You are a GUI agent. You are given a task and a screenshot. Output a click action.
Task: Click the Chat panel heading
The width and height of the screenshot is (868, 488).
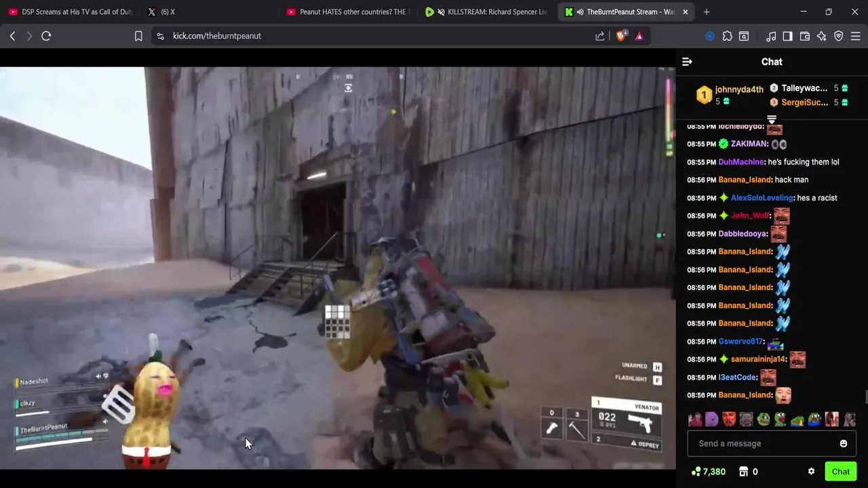(772, 62)
